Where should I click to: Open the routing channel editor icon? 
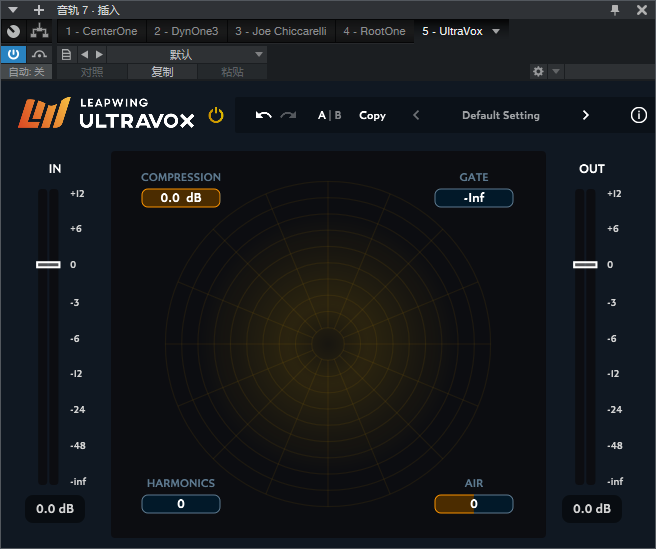tap(39, 31)
